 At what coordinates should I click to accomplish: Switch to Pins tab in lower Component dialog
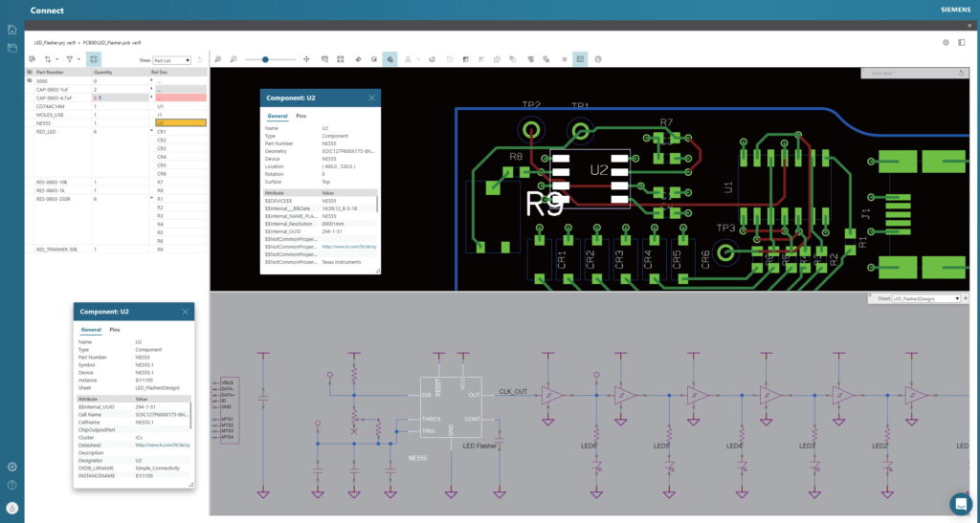115,329
